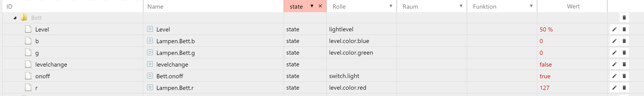The image size is (644, 96).
Task: Click the folder icon of Bett
Action: 24,18
